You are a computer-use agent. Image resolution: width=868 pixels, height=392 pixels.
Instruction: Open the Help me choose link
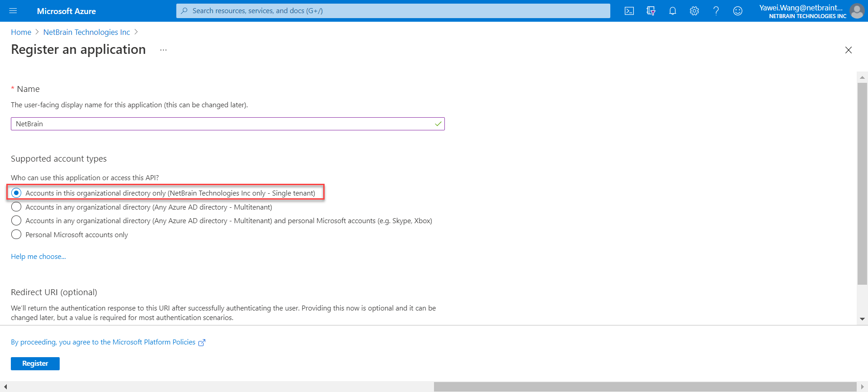38,256
